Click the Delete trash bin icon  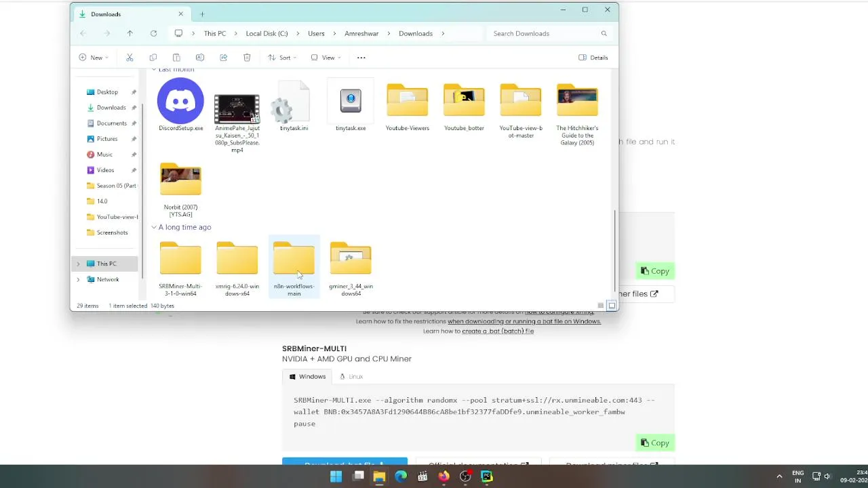click(x=247, y=58)
